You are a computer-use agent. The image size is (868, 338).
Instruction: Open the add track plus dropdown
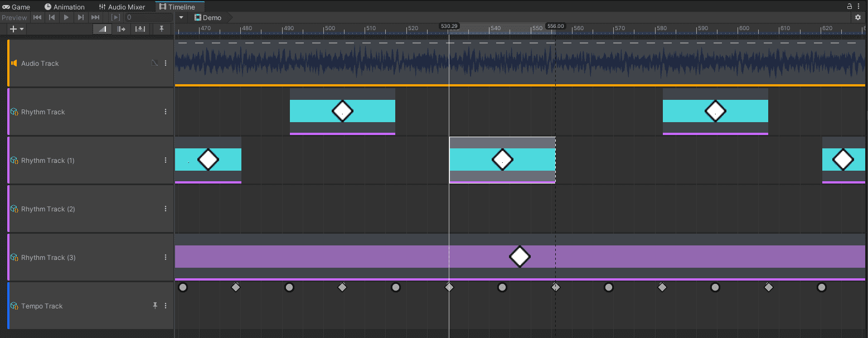(x=16, y=28)
